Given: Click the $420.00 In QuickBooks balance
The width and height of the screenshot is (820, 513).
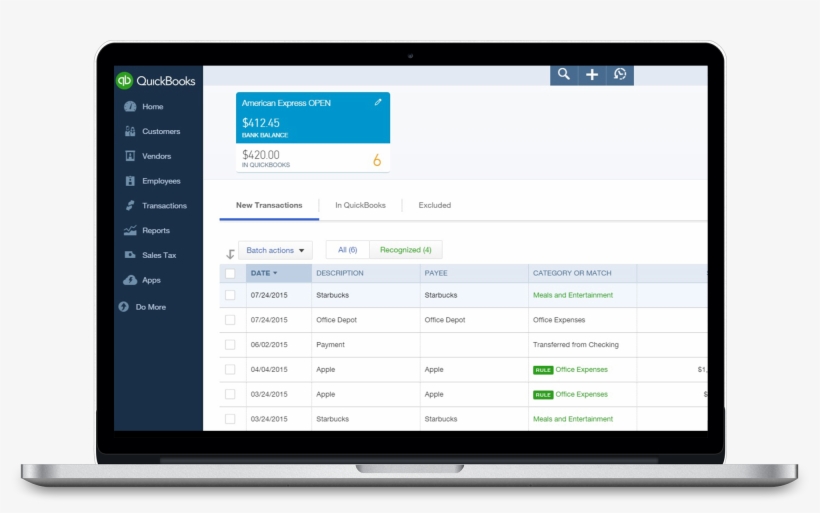Looking at the screenshot, I should pyautogui.click(x=260, y=155).
